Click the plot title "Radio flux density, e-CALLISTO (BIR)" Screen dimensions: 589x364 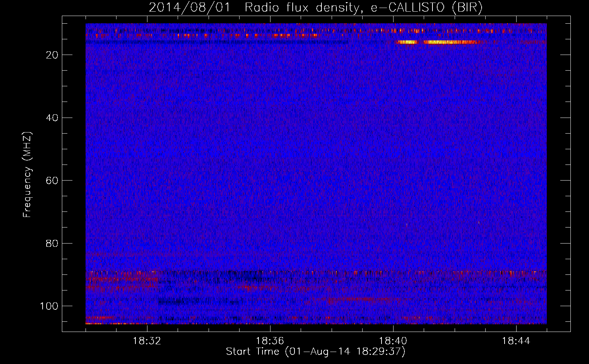(363, 8)
